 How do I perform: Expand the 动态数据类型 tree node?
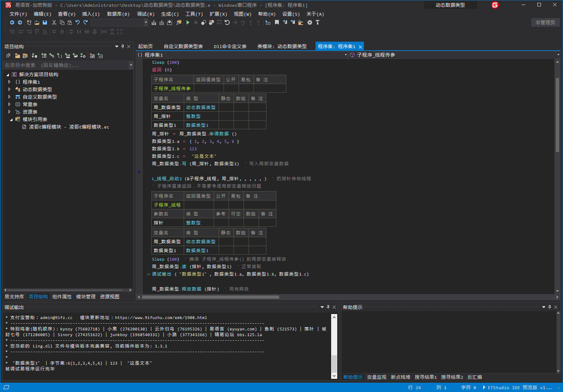[x=9, y=89]
